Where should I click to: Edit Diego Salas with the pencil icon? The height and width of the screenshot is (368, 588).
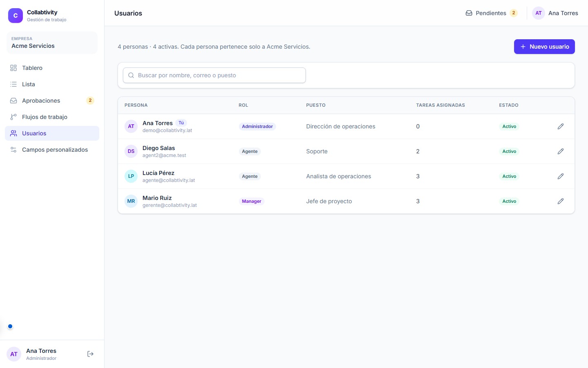pyautogui.click(x=561, y=151)
